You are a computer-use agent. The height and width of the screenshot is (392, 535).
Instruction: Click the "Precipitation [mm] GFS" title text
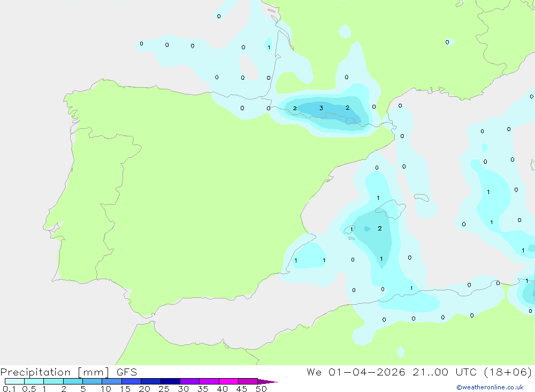(68, 372)
